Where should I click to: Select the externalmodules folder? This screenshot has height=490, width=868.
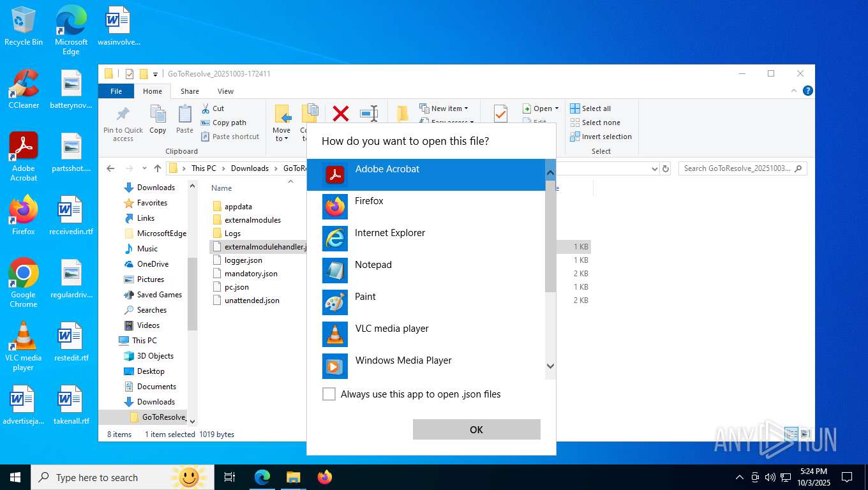[x=253, y=220]
